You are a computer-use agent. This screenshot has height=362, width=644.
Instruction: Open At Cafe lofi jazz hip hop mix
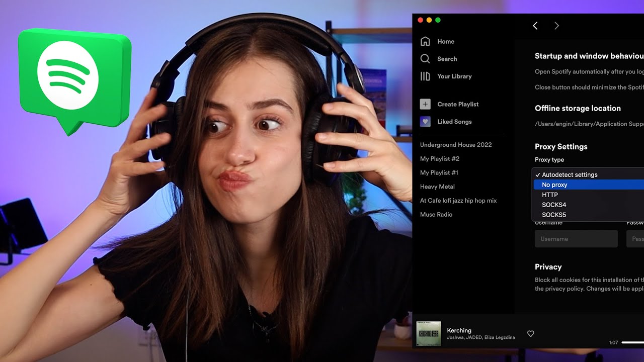click(x=458, y=201)
